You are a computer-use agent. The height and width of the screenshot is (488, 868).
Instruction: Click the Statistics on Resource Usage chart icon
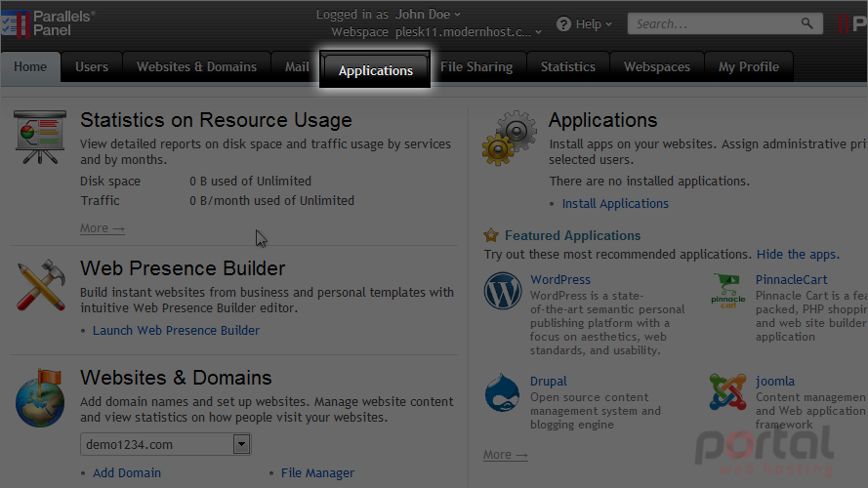[40, 137]
